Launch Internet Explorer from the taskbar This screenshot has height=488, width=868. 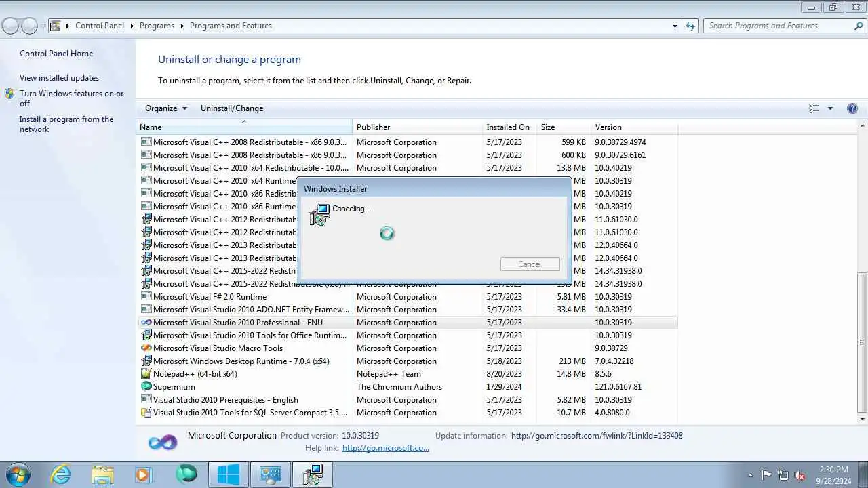(x=61, y=474)
